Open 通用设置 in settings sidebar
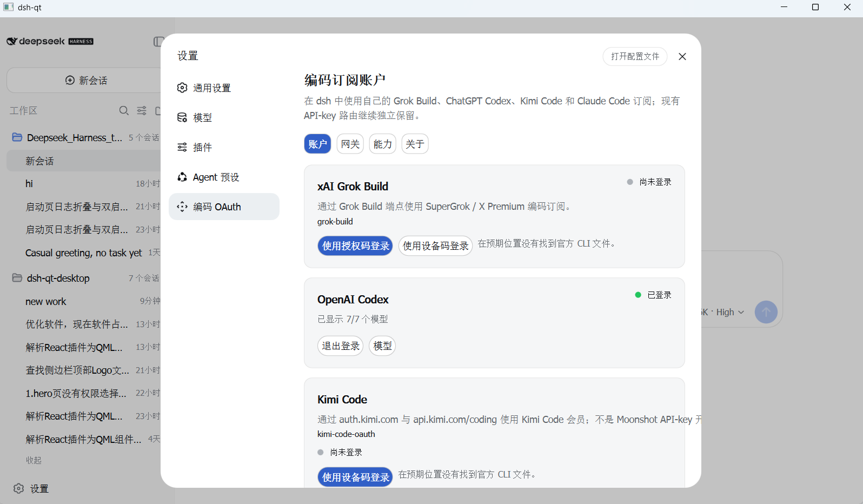 [x=224, y=88]
